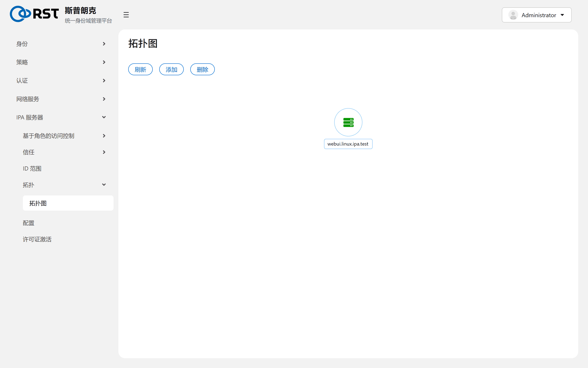
Task: Open 基于角色的访问控制 menu item
Action: [x=49, y=136]
